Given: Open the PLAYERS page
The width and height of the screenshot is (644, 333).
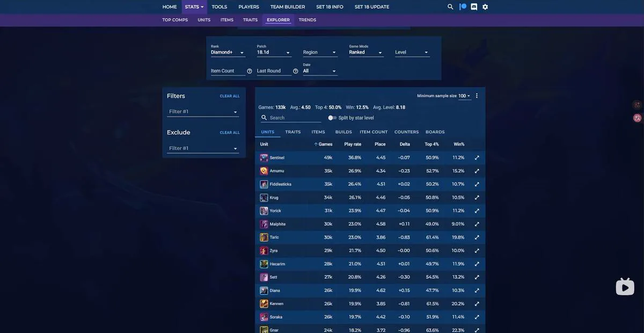Looking at the screenshot, I should coord(249,7).
